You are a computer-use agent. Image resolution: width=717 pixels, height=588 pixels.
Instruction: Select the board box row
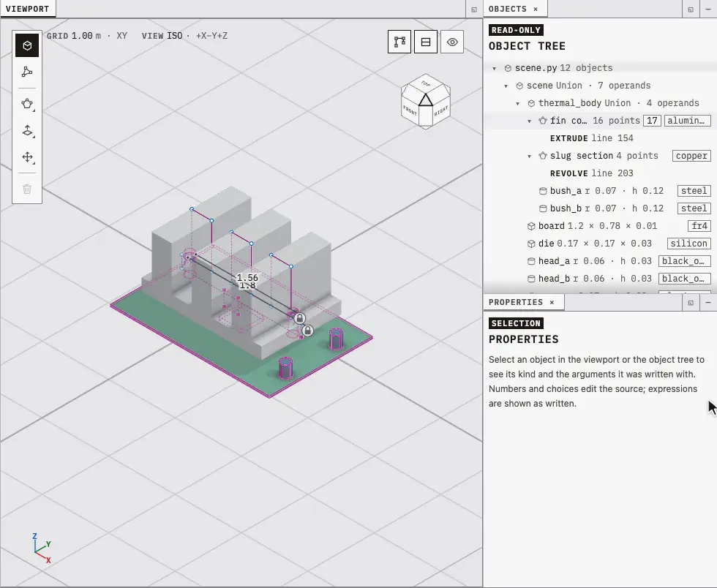click(x=600, y=226)
